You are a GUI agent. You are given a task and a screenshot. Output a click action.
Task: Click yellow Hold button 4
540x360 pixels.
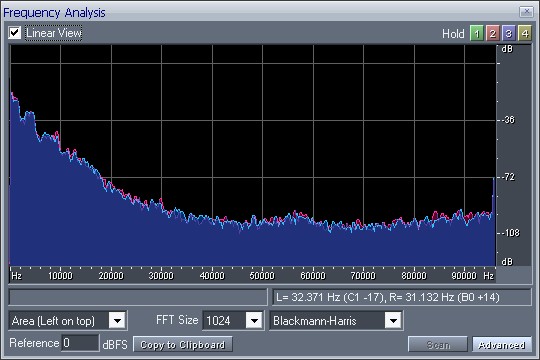pos(525,34)
